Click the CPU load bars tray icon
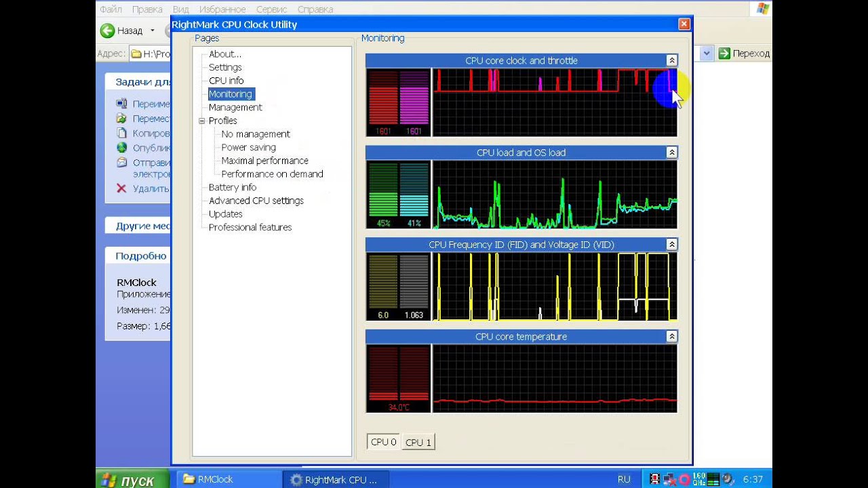Screen dimensions: 868x488 [715, 479]
